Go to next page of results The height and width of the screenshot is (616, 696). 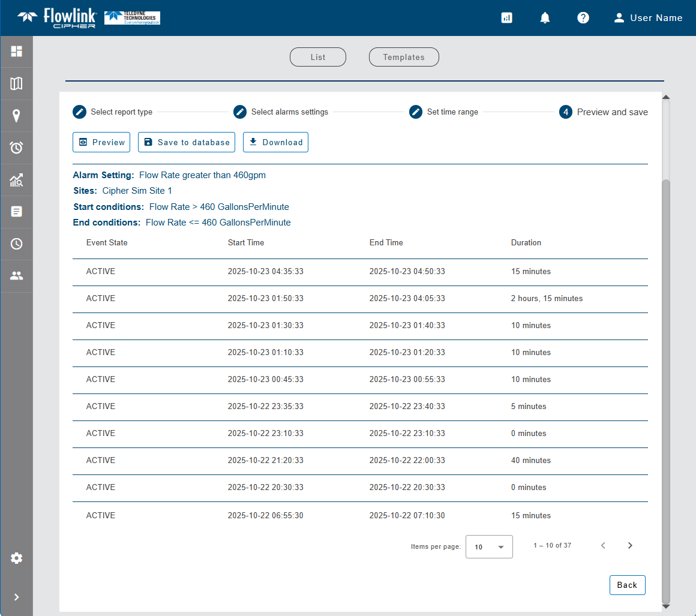coord(630,545)
